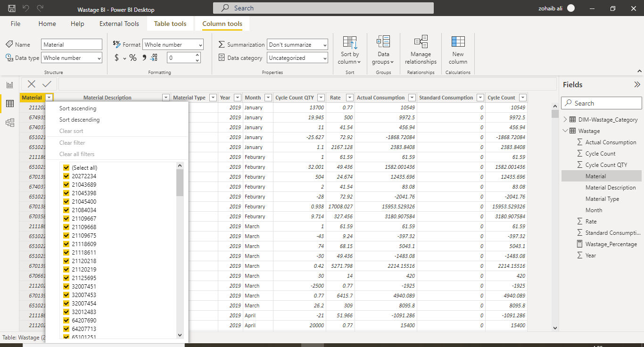Viewport: 644px width, 347px height.
Task: Open the File menu
Action: [x=16, y=24]
